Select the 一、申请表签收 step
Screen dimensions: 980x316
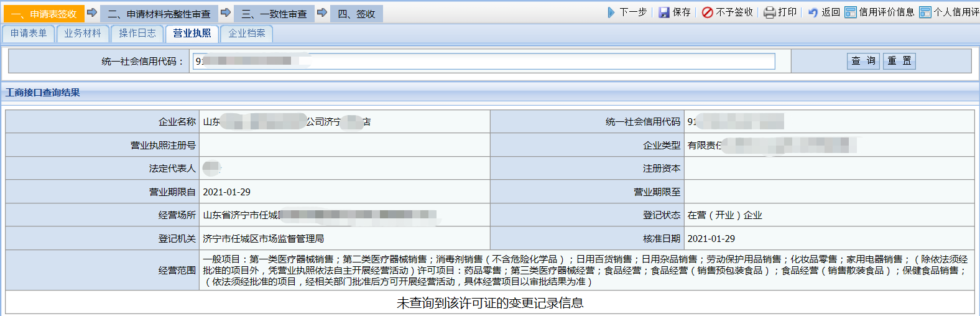[x=44, y=14]
